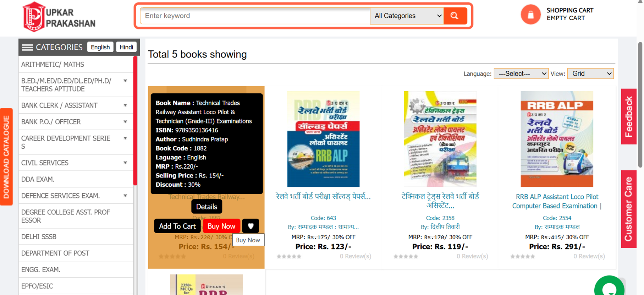Viewport: 644px width, 295px height.
Task: Click the Hindi technical trades title link (Code 2358)
Action: (x=440, y=201)
